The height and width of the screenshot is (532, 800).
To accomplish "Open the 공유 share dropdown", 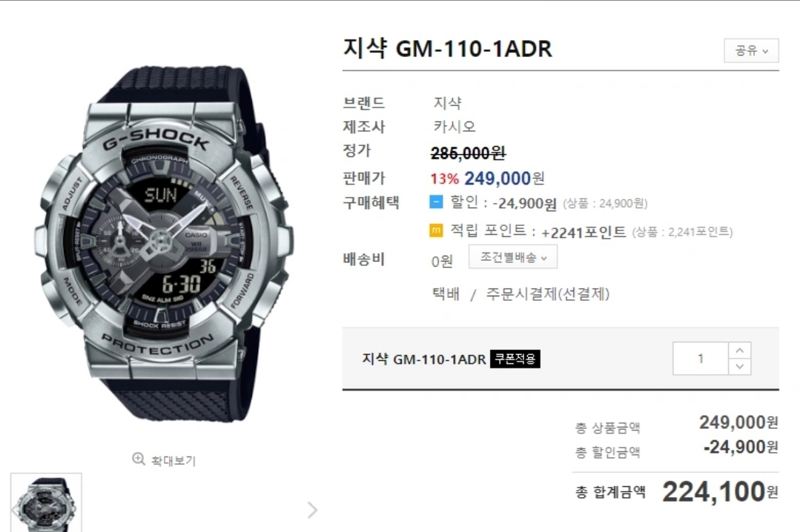I will 751,50.
